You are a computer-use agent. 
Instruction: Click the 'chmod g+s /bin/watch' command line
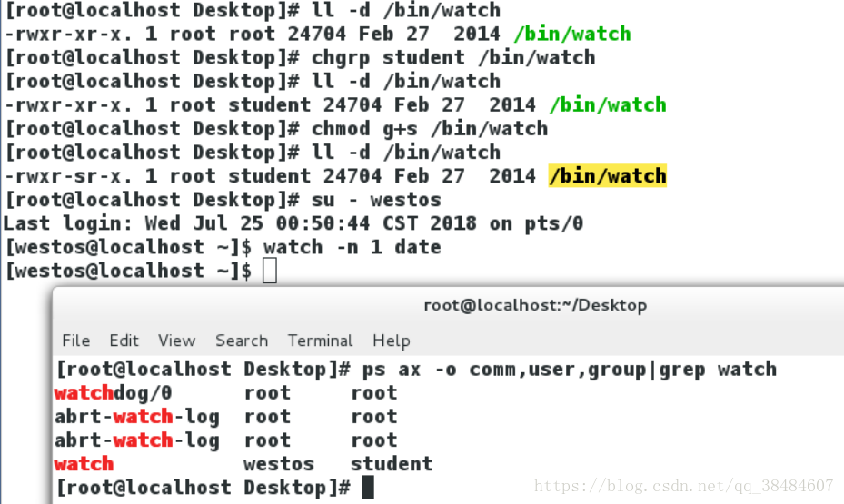point(277,129)
